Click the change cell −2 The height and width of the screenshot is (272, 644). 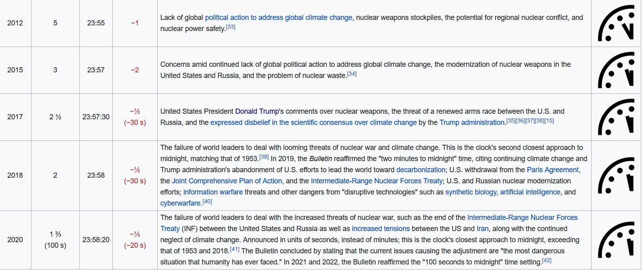[x=135, y=70]
